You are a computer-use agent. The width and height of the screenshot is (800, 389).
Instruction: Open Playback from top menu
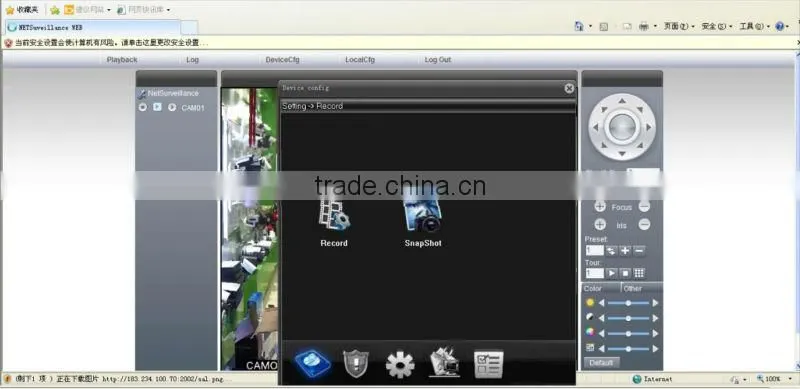coord(122,60)
